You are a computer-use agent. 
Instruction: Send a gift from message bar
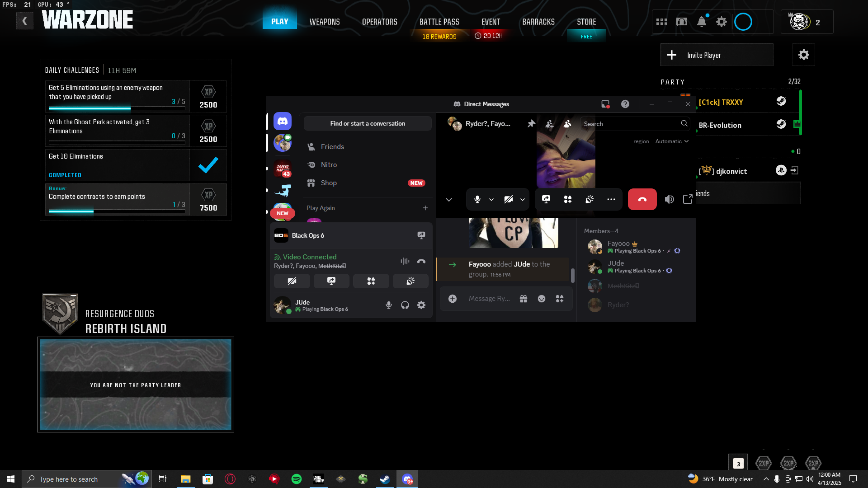coord(524,299)
